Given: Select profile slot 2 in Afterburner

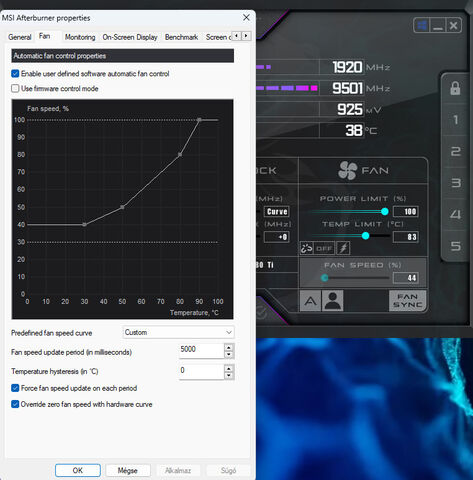Looking at the screenshot, I should coord(456,151).
